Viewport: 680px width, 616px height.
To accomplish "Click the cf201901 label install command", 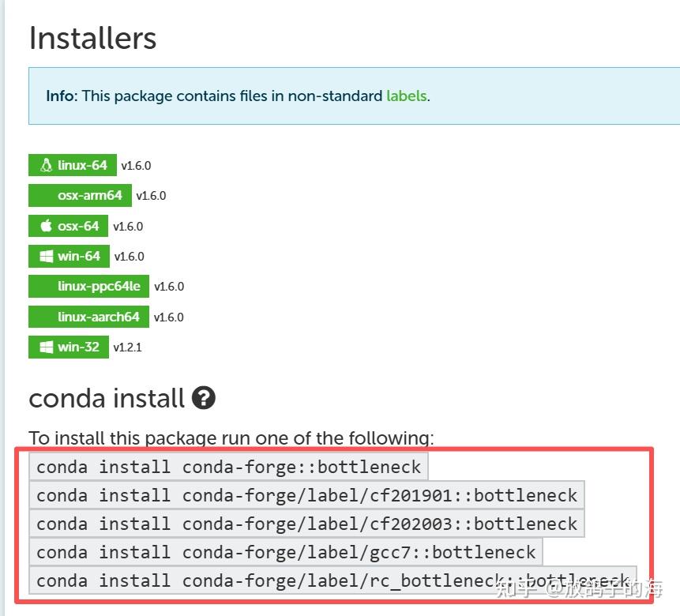I will pos(306,495).
